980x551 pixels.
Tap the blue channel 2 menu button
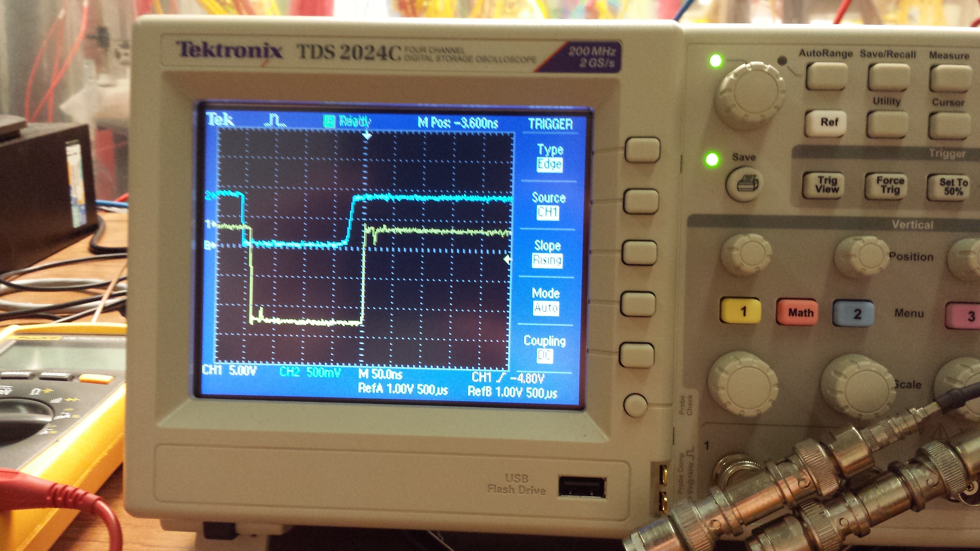853,313
